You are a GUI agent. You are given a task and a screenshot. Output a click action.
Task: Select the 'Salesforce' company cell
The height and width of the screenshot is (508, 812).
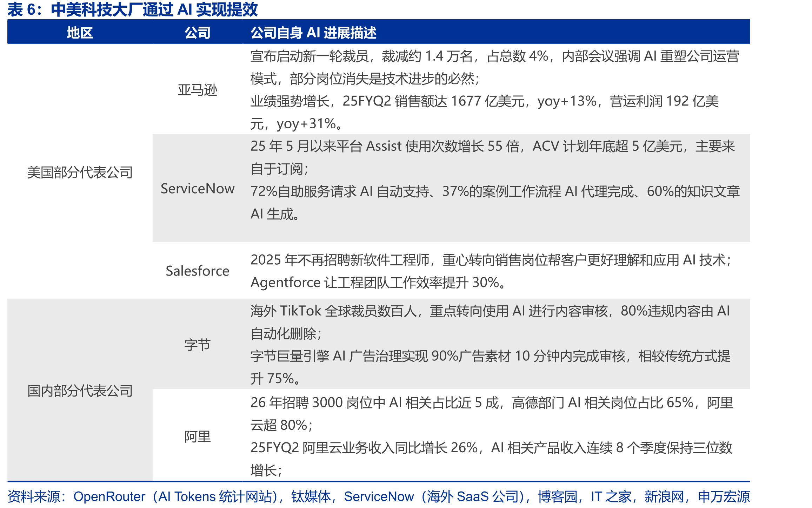tap(198, 271)
